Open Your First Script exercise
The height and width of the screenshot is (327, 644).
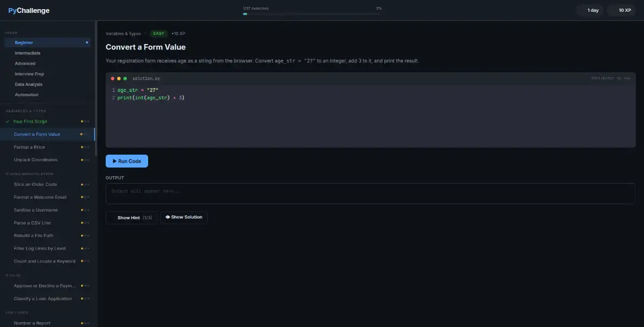pos(47,121)
